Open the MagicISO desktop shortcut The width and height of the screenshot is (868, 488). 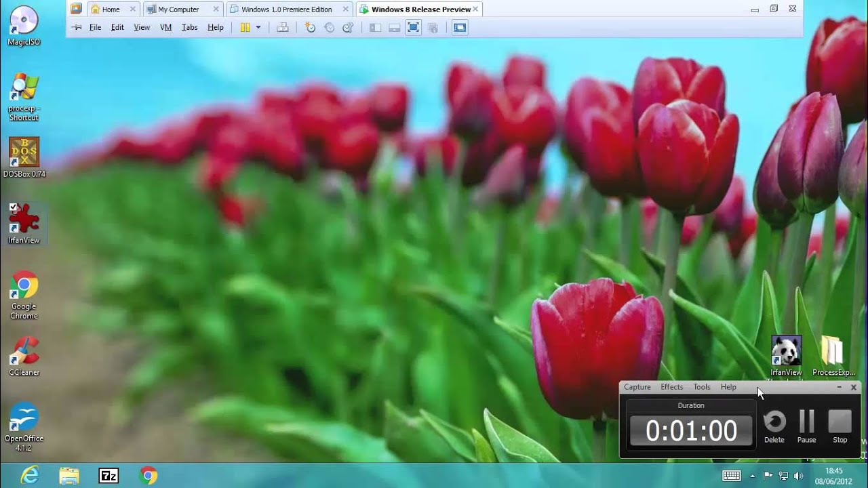[x=24, y=26]
